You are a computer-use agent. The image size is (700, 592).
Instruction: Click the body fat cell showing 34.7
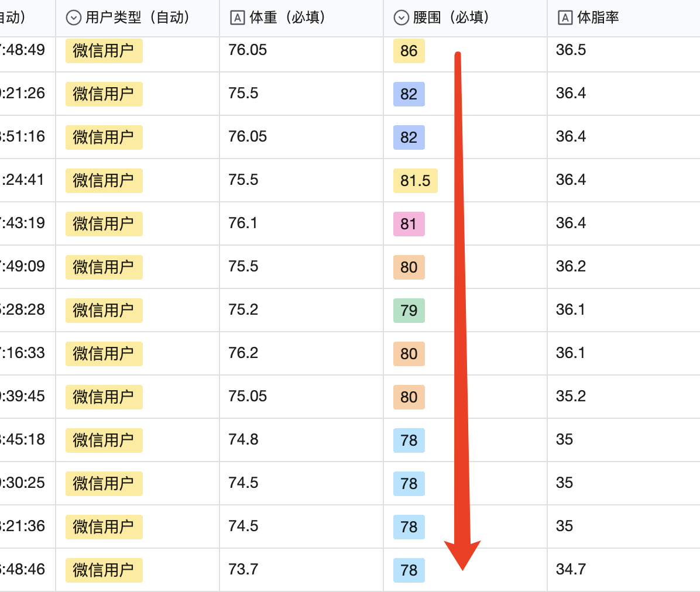(571, 569)
